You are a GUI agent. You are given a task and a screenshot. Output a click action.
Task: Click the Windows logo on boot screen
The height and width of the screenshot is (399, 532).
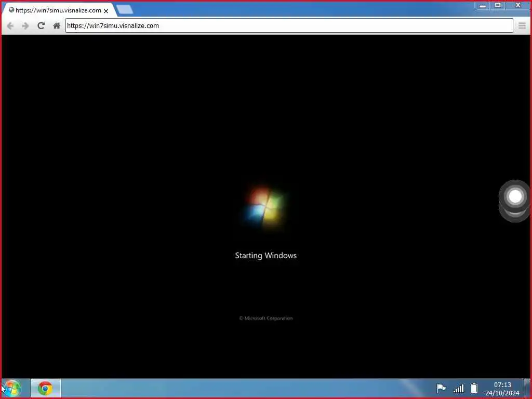[x=264, y=208]
